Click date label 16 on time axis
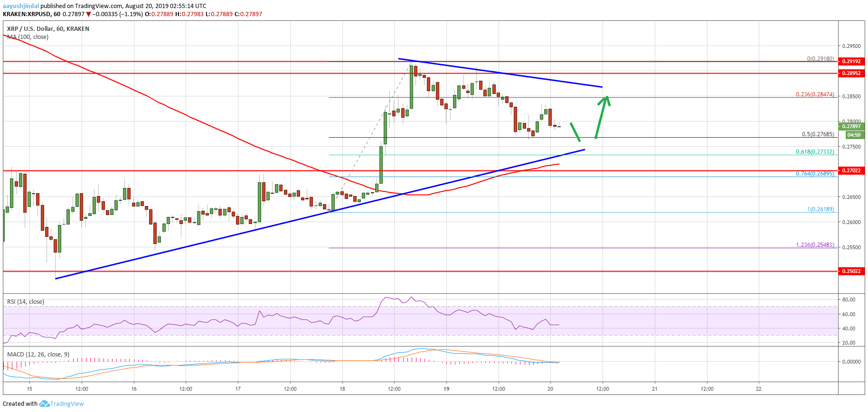The width and height of the screenshot is (868, 412). click(134, 389)
